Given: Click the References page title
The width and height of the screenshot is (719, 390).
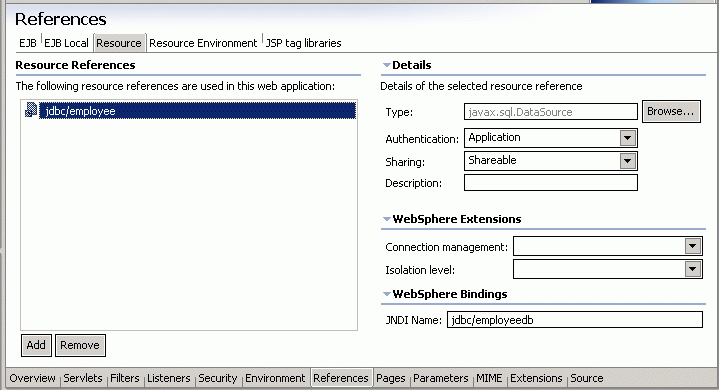Looking at the screenshot, I should (61, 19).
